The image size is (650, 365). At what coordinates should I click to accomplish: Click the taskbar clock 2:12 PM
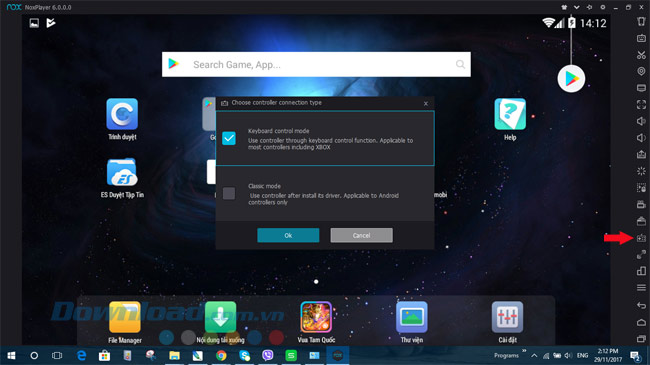(x=608, y=355)
